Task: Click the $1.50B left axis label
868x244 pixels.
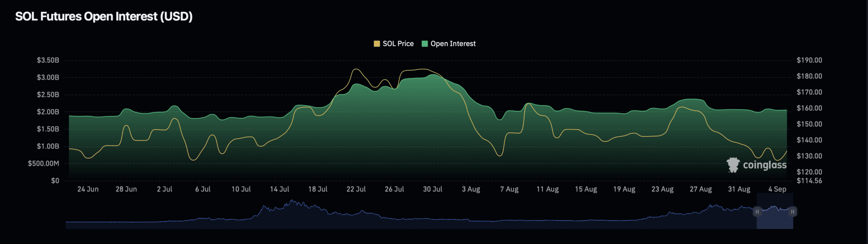Action: [x=48, y=129]
